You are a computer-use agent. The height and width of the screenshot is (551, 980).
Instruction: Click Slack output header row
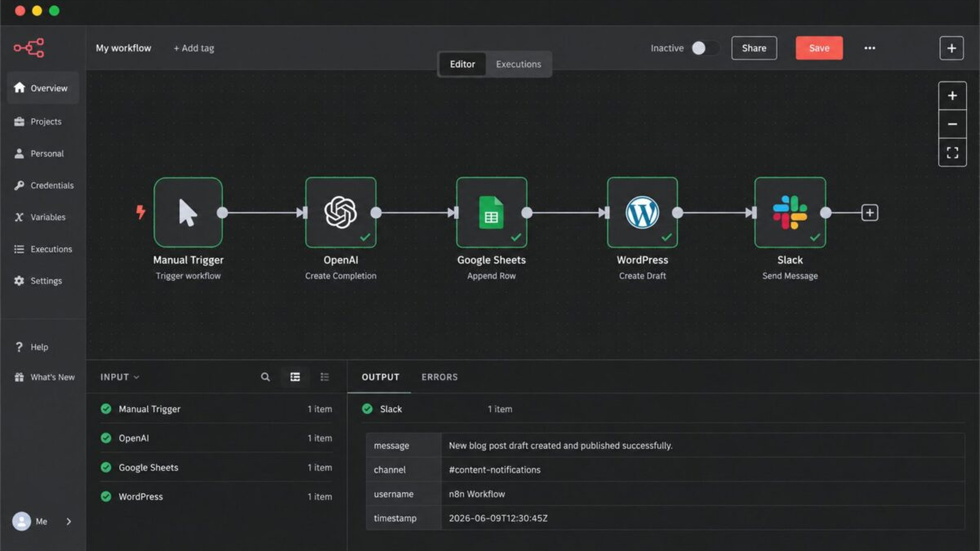663,409
